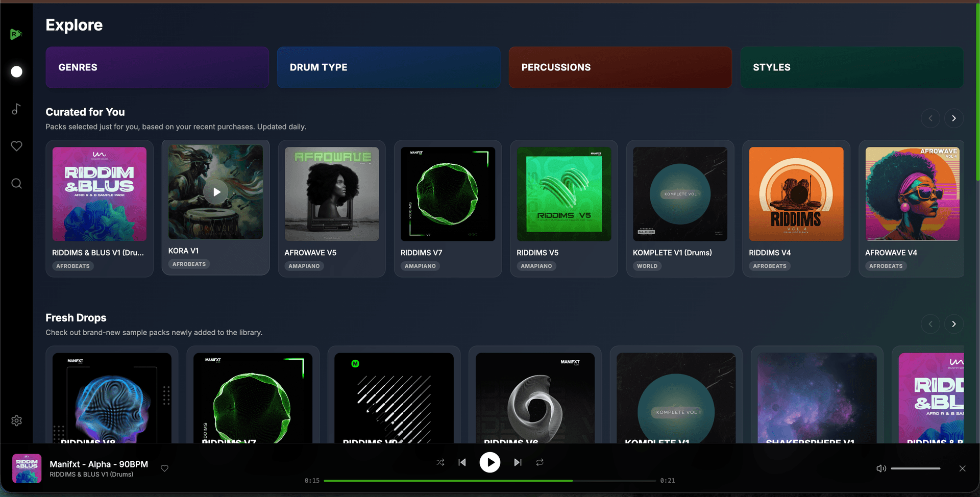Open the DRUM TYPE category
The image size is (980, 497).
point(389,67)
